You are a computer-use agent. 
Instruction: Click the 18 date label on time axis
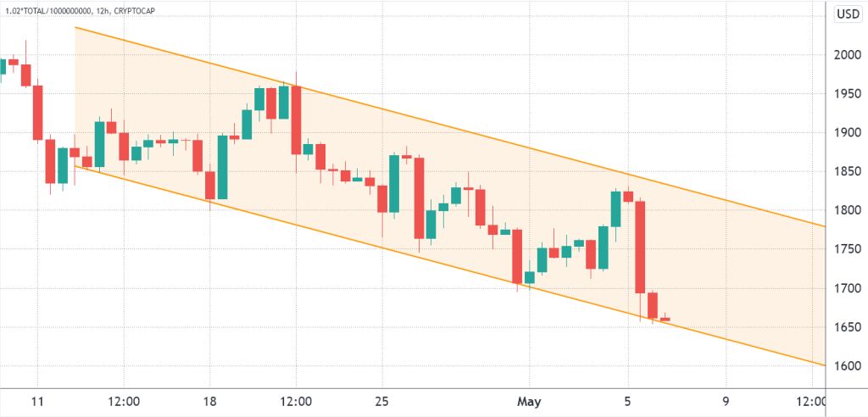209,400
